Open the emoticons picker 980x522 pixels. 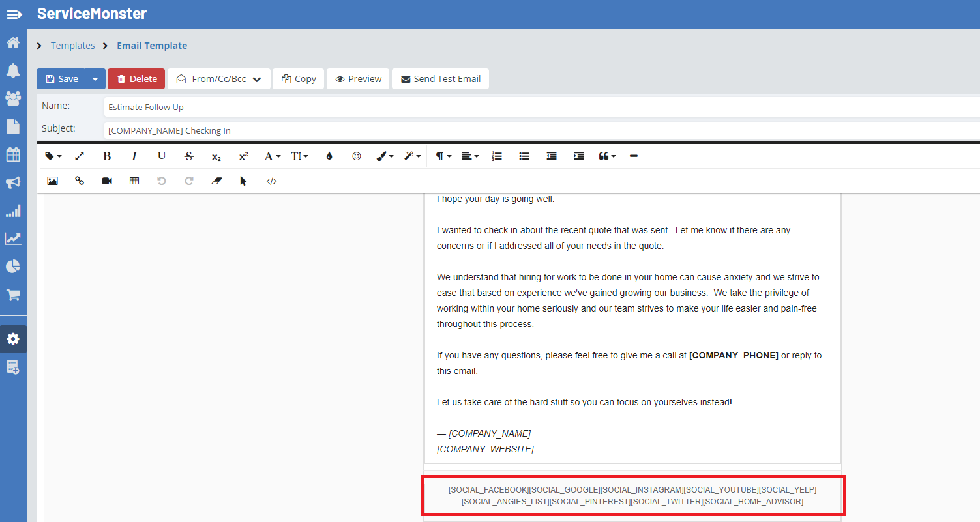point(356,156)
